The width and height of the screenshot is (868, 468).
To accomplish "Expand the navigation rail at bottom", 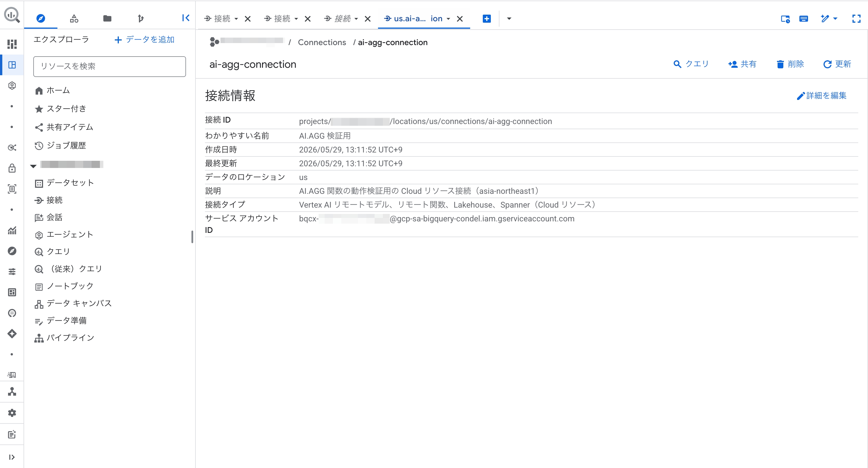I will point(12,457).
